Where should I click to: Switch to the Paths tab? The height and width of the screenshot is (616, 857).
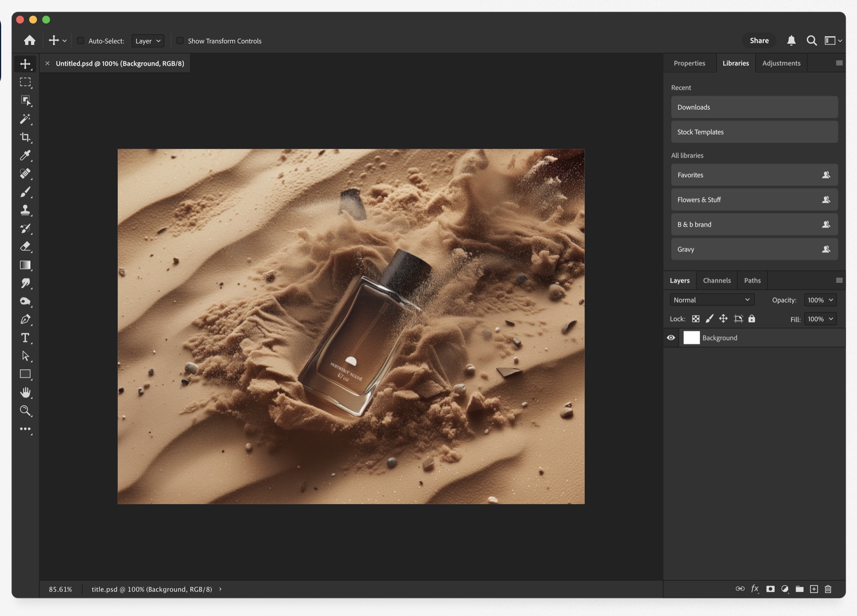point(752,280)
